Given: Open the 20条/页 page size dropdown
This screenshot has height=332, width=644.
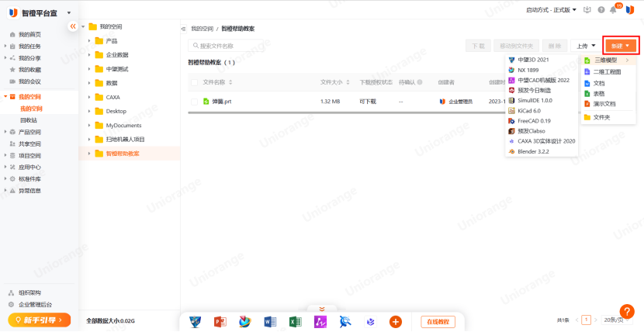Looking at the screenshot, I should (x=615, y=320).
